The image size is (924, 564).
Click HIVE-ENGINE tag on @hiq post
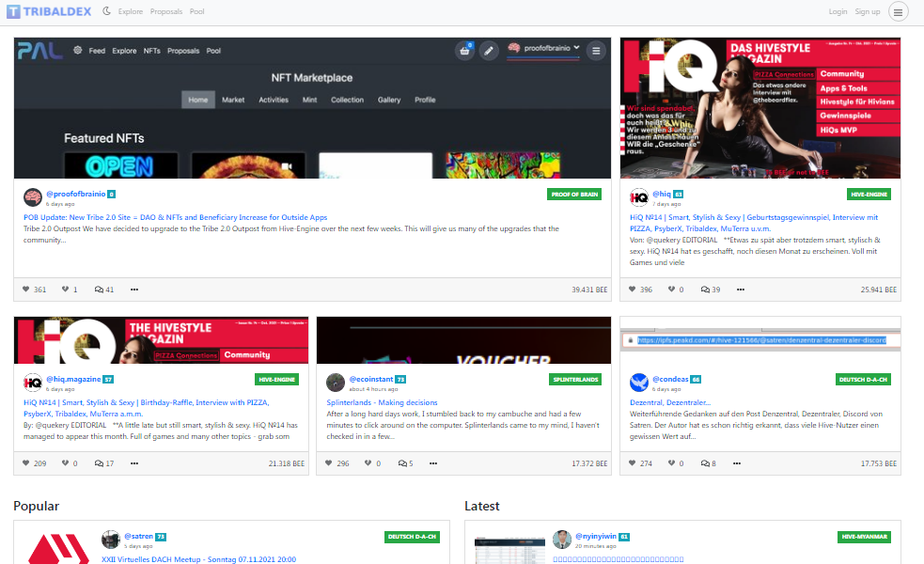[869, 195]
